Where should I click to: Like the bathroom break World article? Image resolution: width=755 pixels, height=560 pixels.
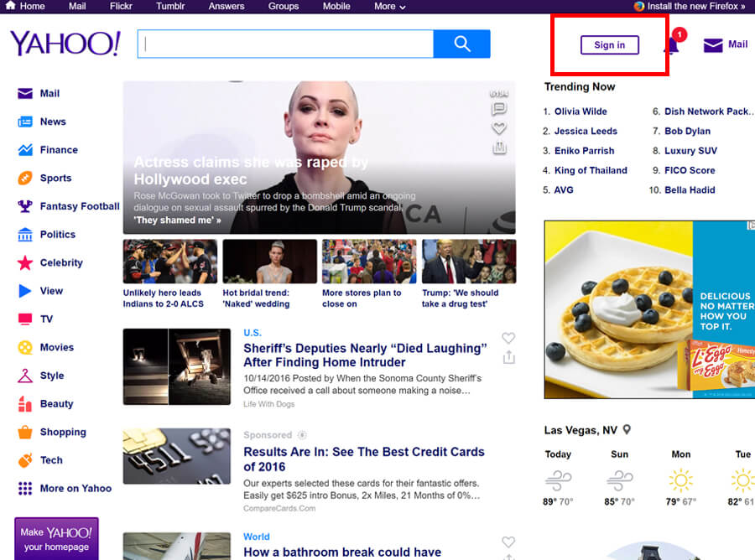pyautogui.click(x=508, y=542)
